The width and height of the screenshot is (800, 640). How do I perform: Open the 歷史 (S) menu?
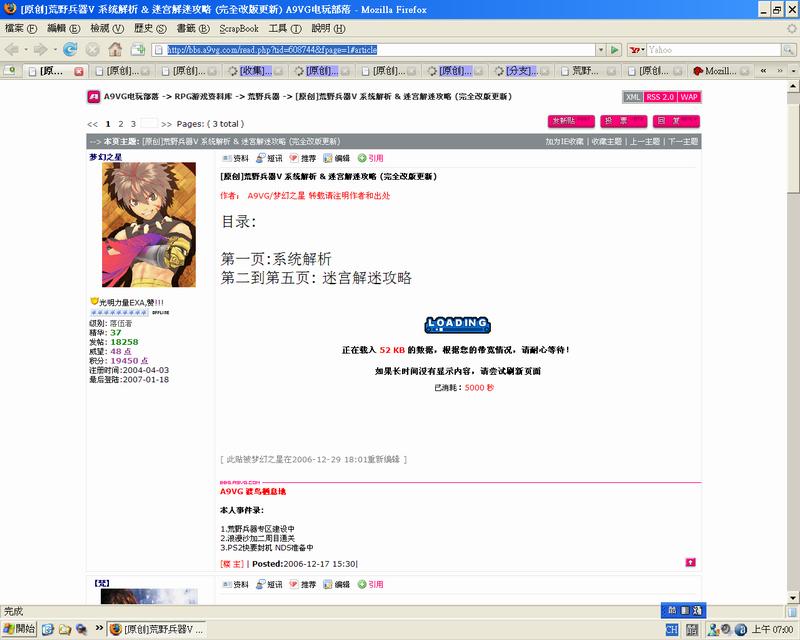[151, 29]
